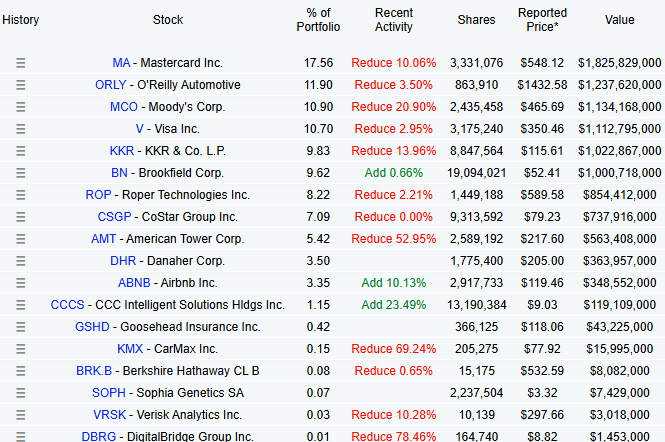Open the BRK.B ticker link
The height and width of the screenshot is (442, 665).
(94, 371)
